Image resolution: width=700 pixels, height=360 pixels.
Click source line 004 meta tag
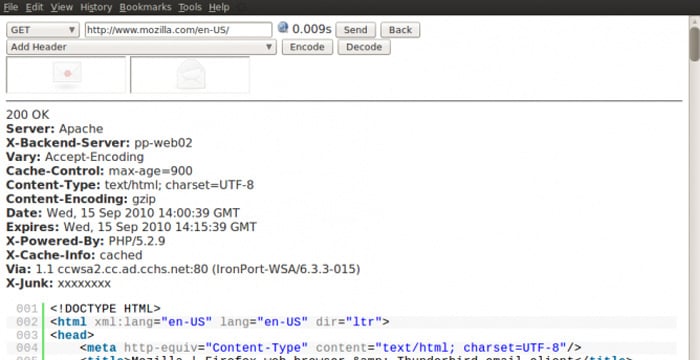click(331, 348)
